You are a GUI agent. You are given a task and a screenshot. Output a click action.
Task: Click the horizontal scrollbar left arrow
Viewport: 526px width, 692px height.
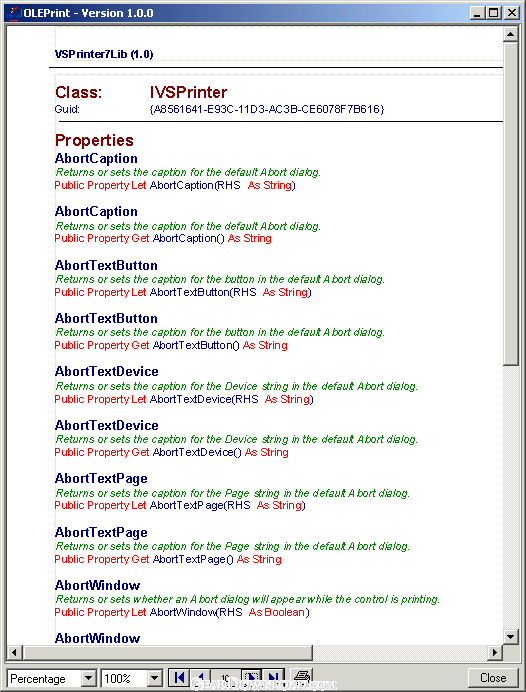[15, 652]
